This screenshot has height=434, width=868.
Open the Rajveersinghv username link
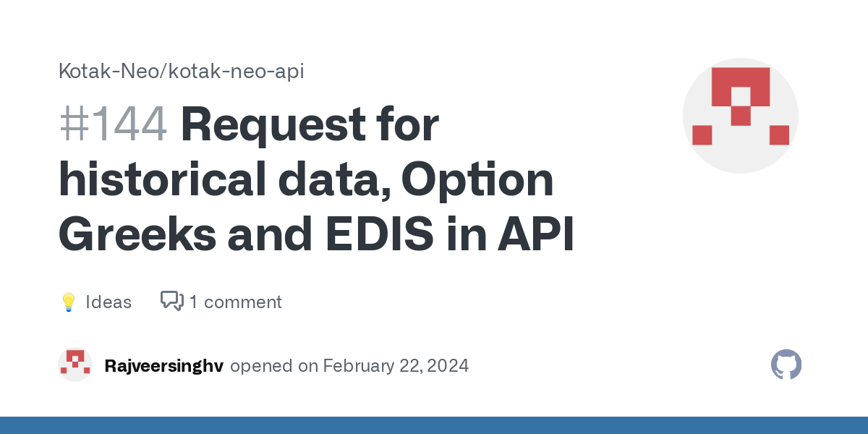(x=164, y=366)
